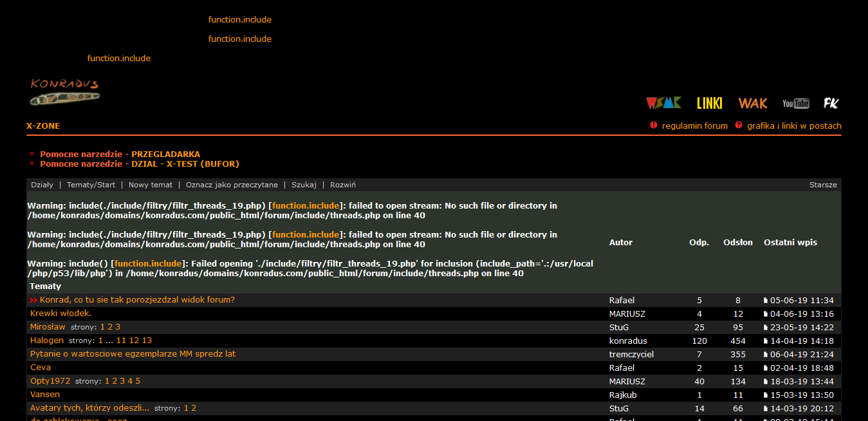Screen dimensions: 868x421
Task: Open page 5 of Opty1972 thread
Action: coord(138,381)
